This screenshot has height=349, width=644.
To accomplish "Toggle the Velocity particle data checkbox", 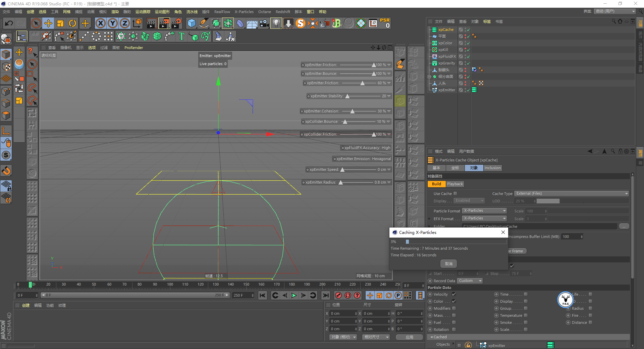I will point(454,294).
